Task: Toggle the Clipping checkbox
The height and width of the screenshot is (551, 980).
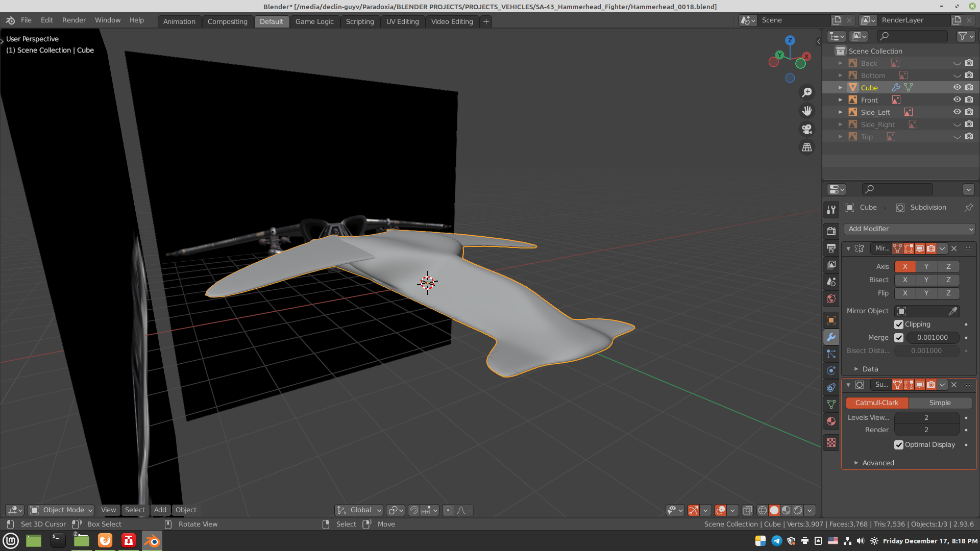Action: coord(899,324)
